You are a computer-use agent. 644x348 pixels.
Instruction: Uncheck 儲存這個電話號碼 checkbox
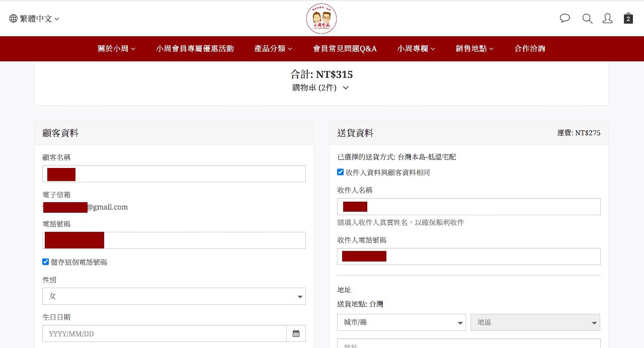pyautogui.click(x=46, y=262)
